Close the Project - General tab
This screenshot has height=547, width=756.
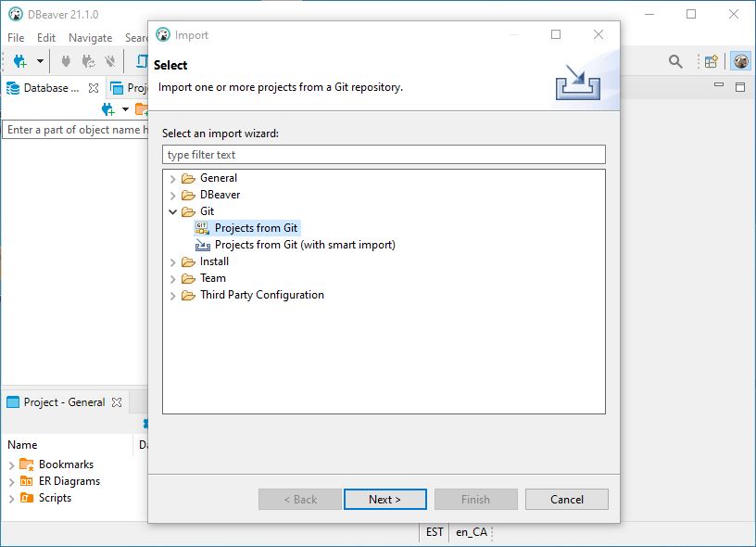[117, 402]
